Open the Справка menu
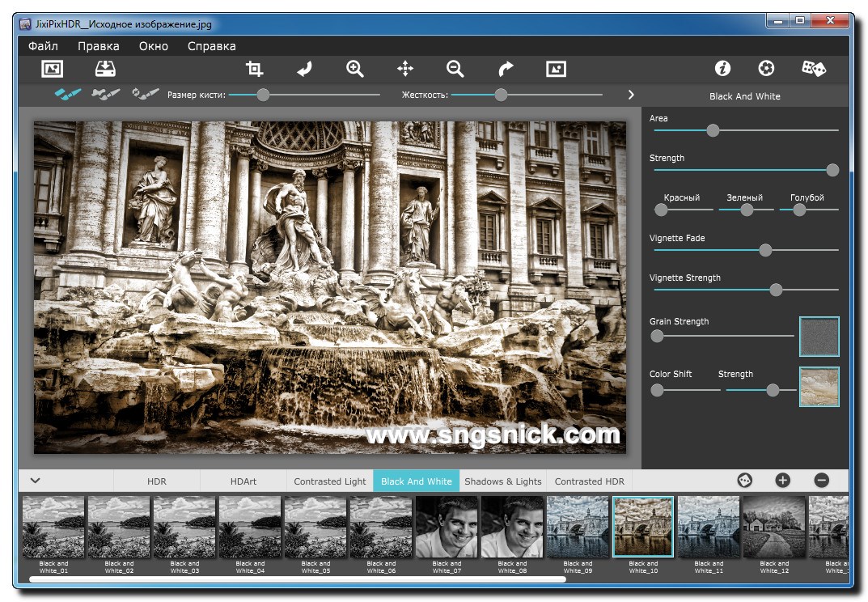This screenshot has height=602, width=868. (x=211, y=46)
